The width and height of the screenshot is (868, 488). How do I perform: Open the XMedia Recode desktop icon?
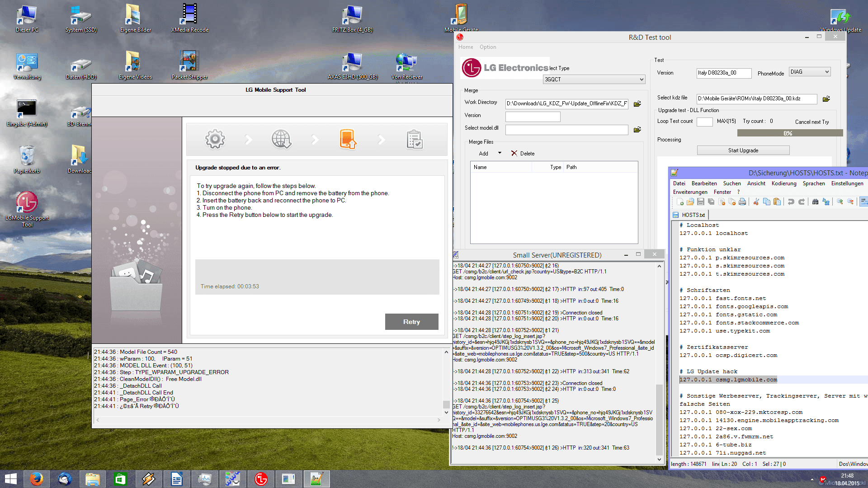190,18
